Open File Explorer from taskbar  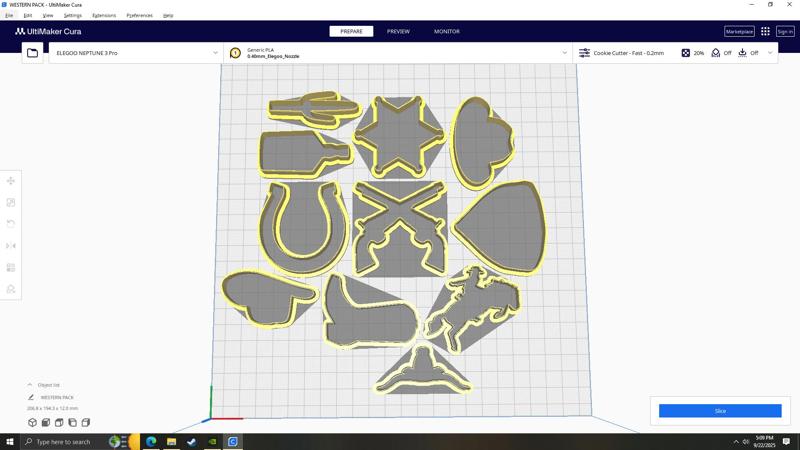tap(171, 441)
